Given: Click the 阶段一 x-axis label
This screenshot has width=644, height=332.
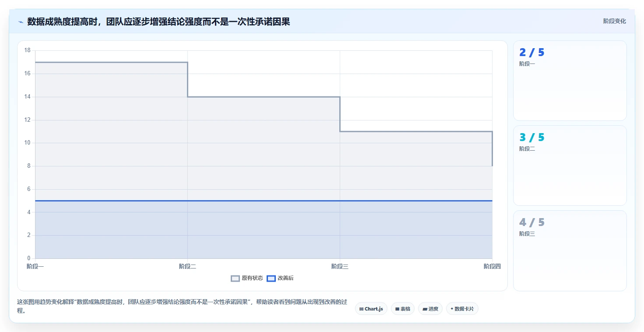Looking at the screenshot, I should [x=35, y=266].
